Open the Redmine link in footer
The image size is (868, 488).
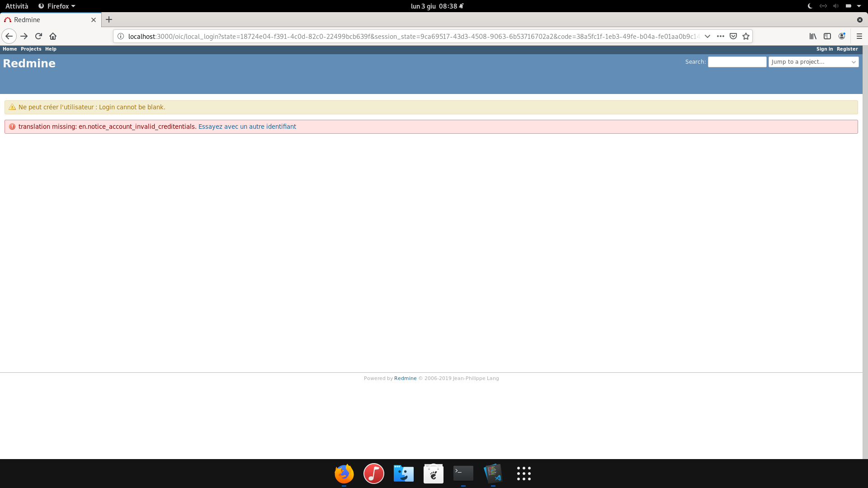pos(405,379)
